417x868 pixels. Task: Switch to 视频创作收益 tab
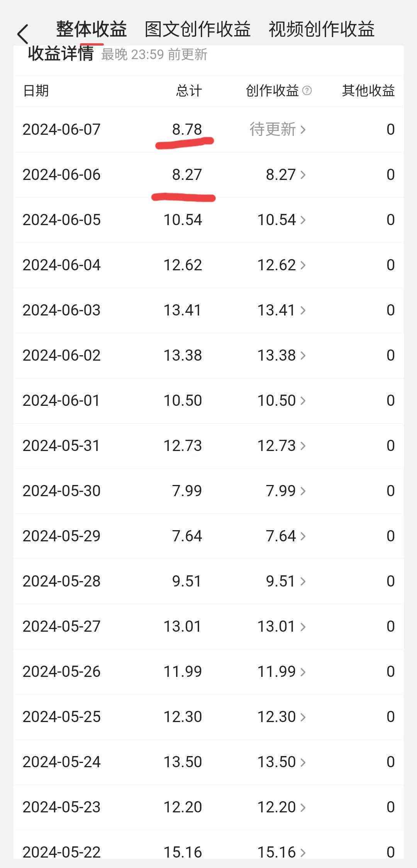click(322, 29)
